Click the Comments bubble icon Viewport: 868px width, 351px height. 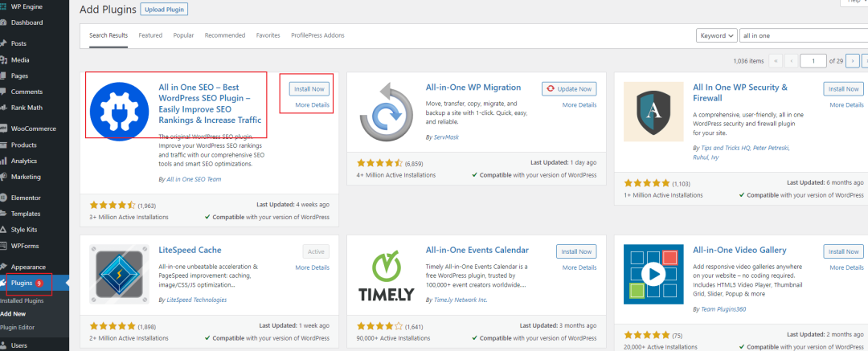pos(4,92)
